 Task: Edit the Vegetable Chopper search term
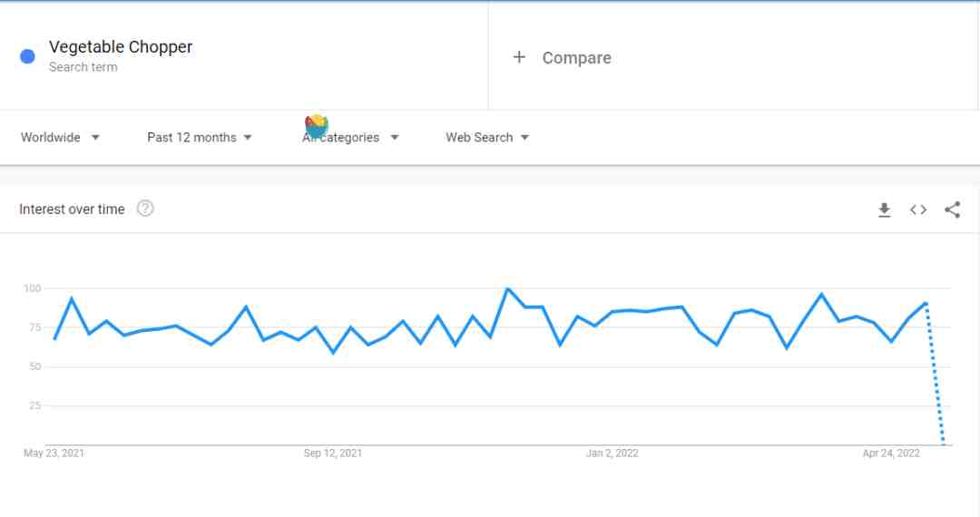coord(121,47)
